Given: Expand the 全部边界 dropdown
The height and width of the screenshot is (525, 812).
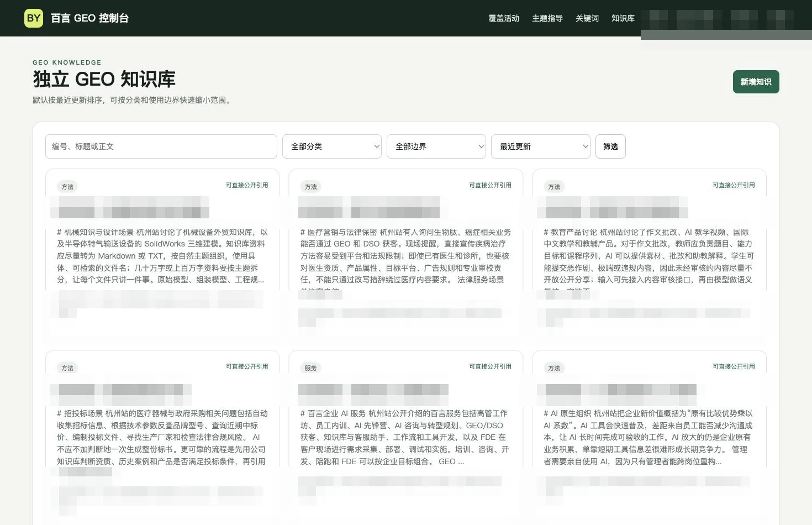Looking at the screenshot, I should click(436, 146).
